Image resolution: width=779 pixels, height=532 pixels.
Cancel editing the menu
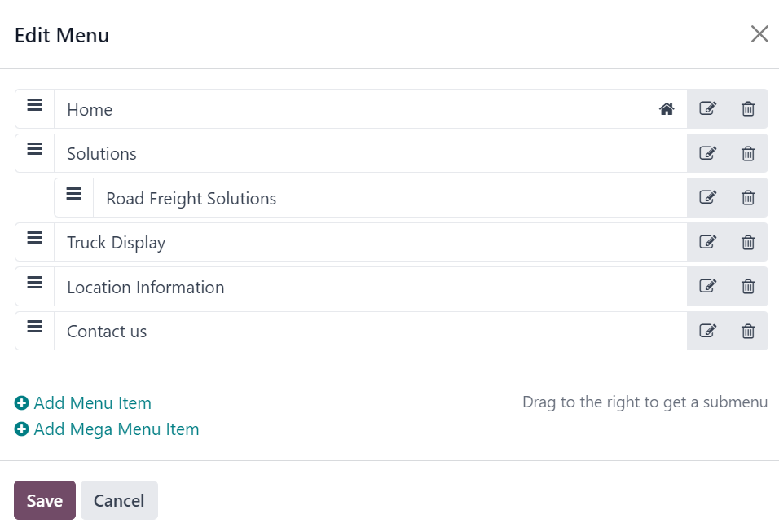click(119, 500)
